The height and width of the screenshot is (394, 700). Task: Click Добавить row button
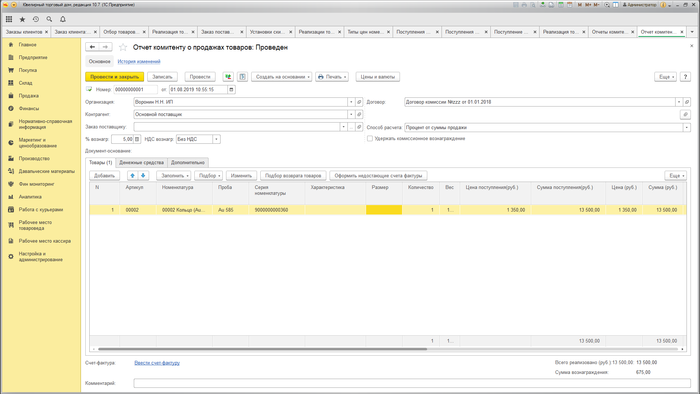[x=104, y=176]
